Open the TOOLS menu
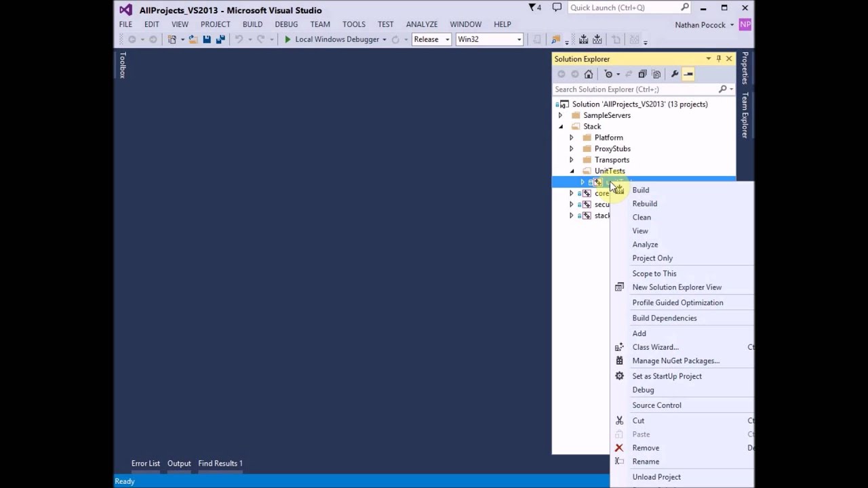Viewport: 868px width, 488px height. coord(353,24)
